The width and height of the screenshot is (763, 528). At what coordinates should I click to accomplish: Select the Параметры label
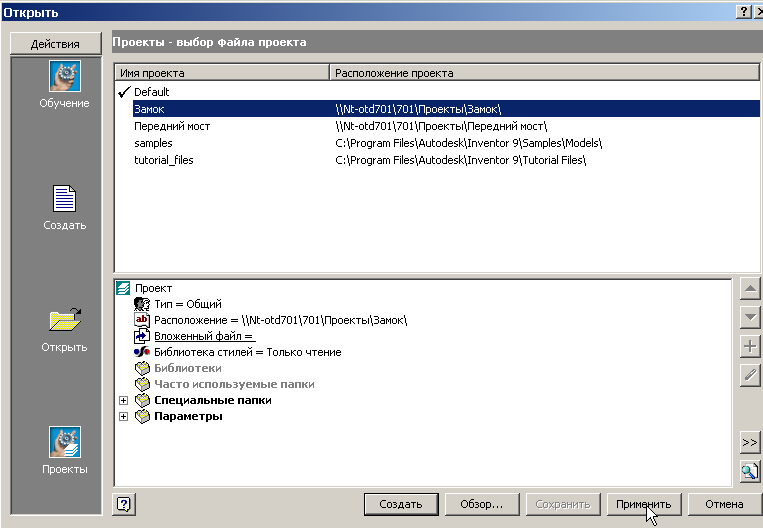coord(188,416)
